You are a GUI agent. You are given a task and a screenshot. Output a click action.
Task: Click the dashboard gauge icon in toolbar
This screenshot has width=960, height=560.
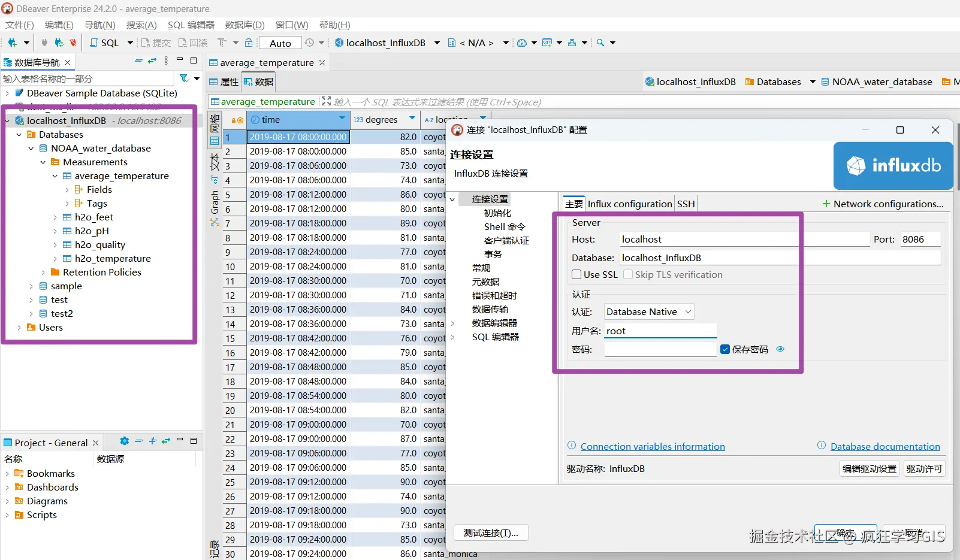522,43
